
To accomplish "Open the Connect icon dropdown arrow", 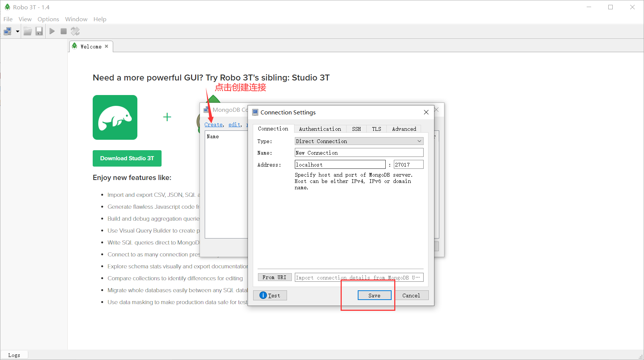I will click(17, 31).
